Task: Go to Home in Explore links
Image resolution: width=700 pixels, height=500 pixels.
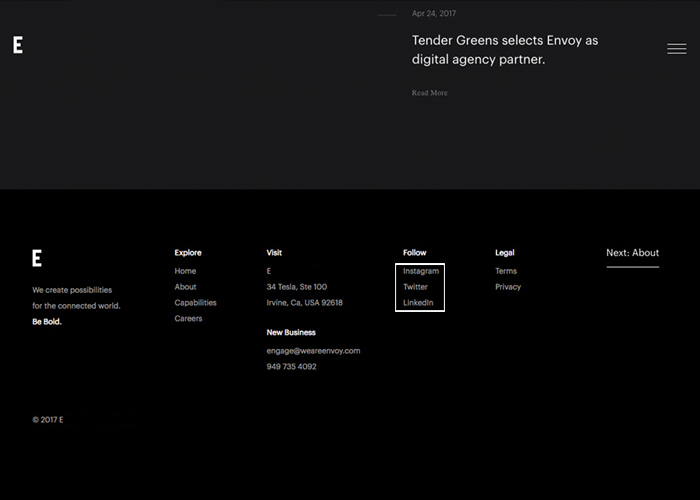Action: click(x=185, y=271)
